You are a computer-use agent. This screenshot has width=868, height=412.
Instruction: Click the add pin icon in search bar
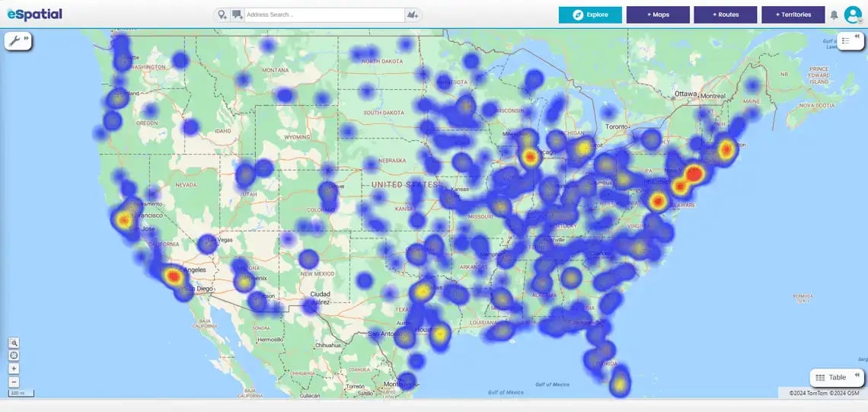222,14
